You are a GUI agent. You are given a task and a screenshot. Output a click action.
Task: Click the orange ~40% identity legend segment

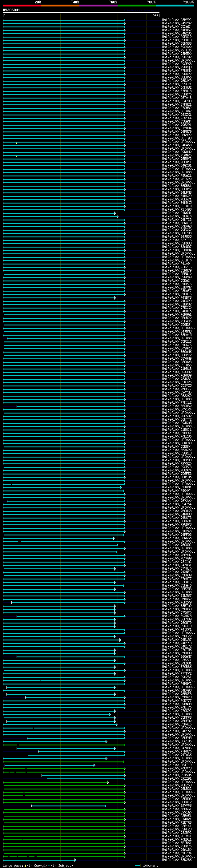coord(60,6)
